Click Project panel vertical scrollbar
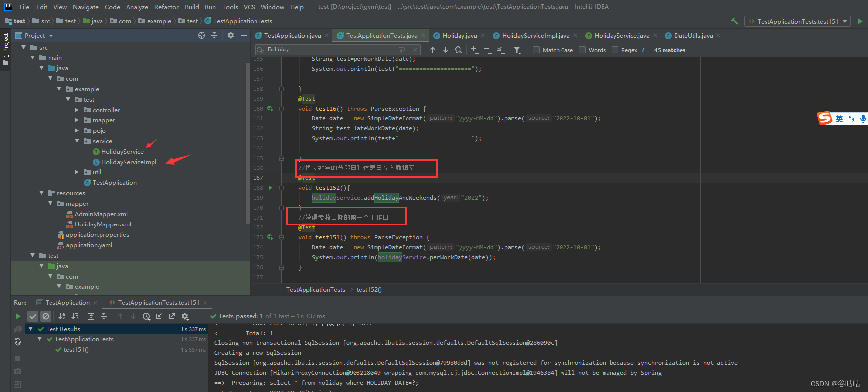868x392 pixels. click(x=247, y=144)
